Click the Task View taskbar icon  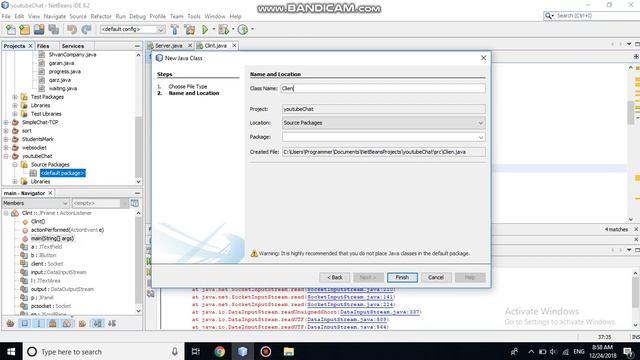click(196, 351)
